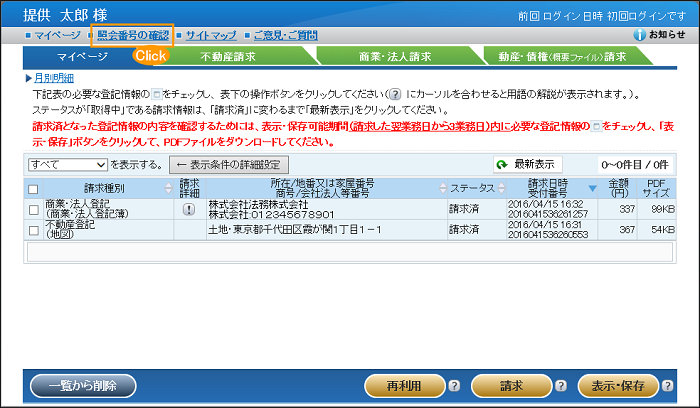The width and height of the screenshot is (700, 408).
Task: Toggle the select-all checkbox in table header
Action: point(33,189)
